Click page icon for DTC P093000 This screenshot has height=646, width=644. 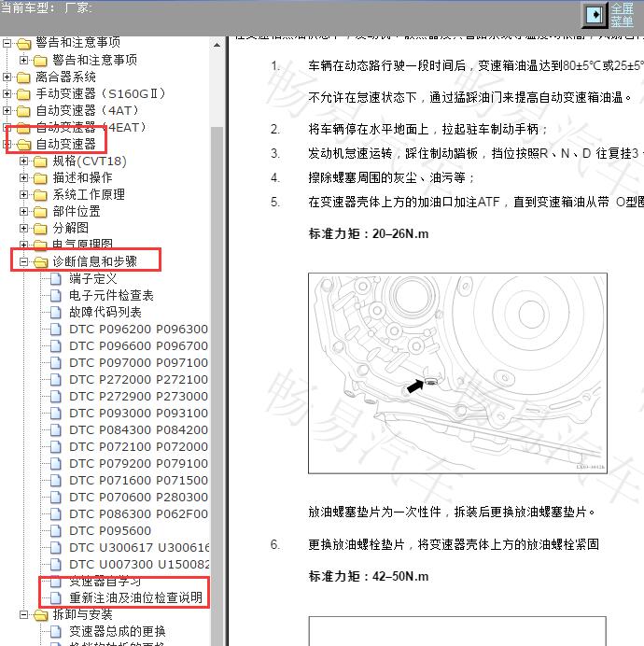pyautogui.click(x=56, y=414)
